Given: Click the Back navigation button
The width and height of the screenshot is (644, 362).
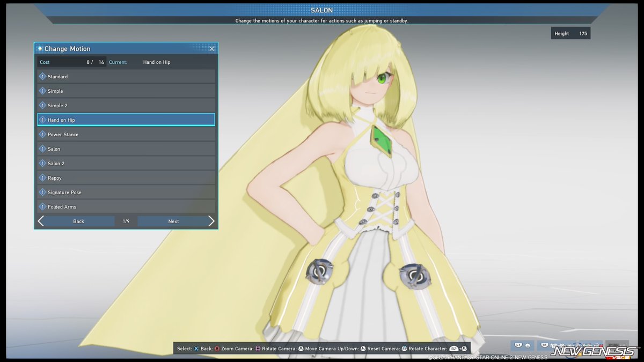Looking at the screenshot, I should (78, 221).
